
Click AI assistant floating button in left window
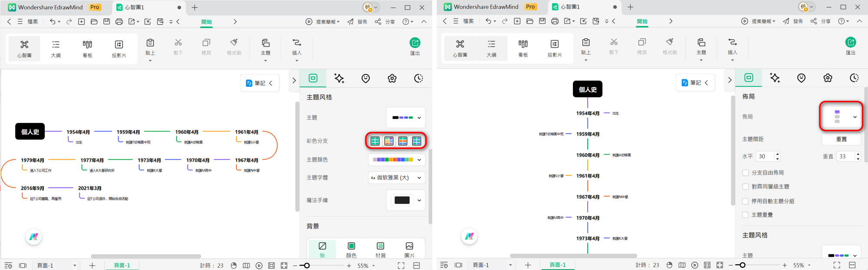[33, 237]
